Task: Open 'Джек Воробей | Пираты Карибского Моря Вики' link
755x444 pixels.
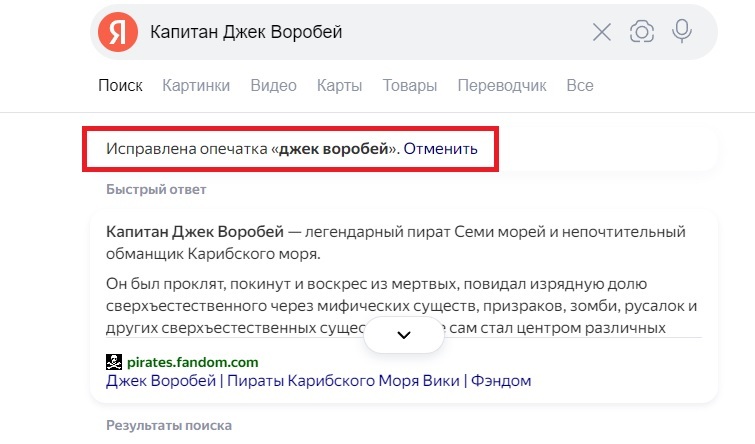Action: [319, 381]
